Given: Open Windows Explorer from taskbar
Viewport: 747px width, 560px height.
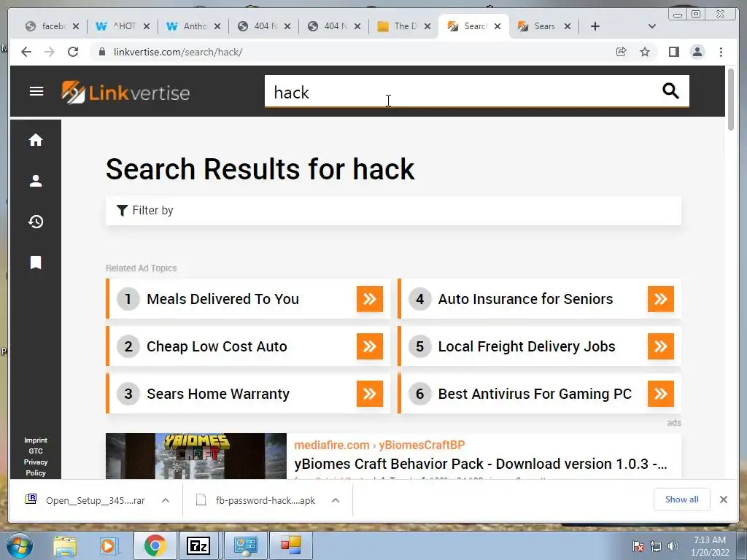Looking at the screenshot, I should click(64, 545).
